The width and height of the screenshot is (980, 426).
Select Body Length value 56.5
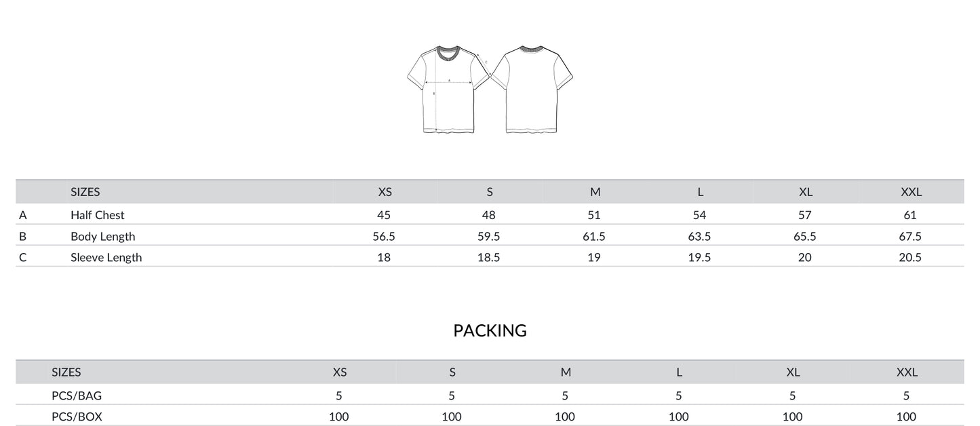tap(385, 237)
